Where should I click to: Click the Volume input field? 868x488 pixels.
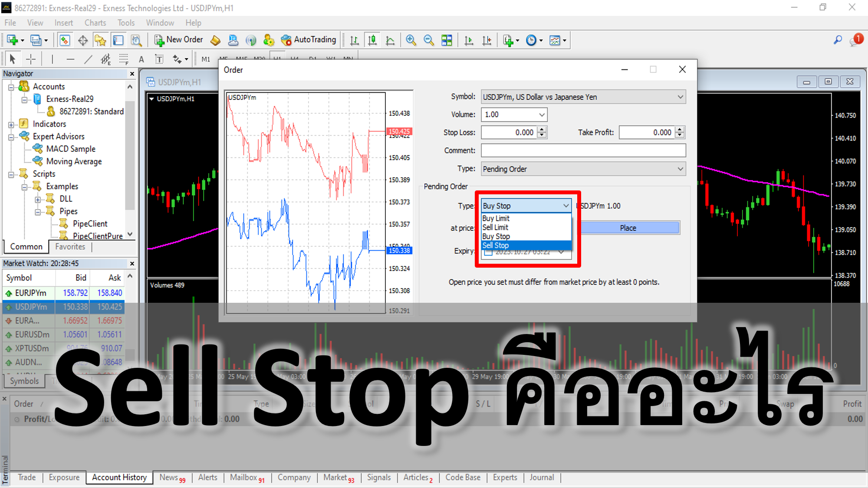coord(511,115)
